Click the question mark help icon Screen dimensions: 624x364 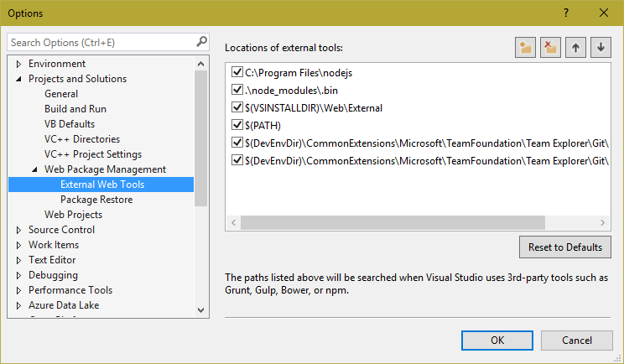coord(566,13)
